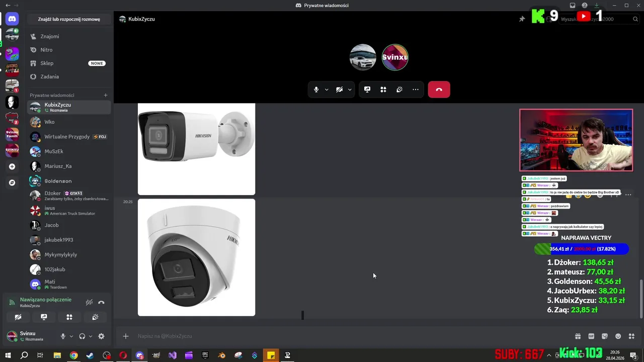
Task: Open activities button in voice panel
Action: click(x=69, y=317)
